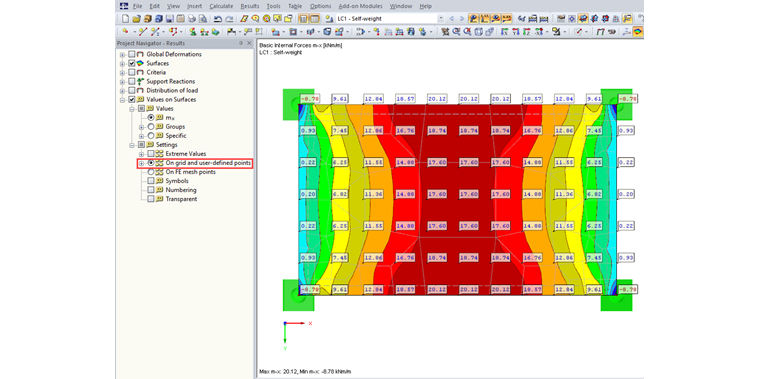Expand On grid and user-defined points node
The height and width of the screenshot is (379, 760).
point(142,163)
